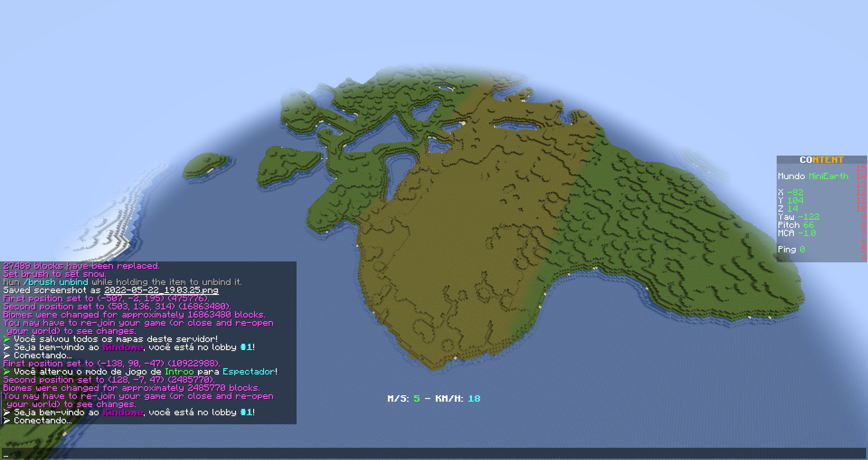The width and height of the screenshot is (868, 460).
Task: Click the 'Z 14' coordinate line
Action: pyautogui.click(x=788, y=209)
